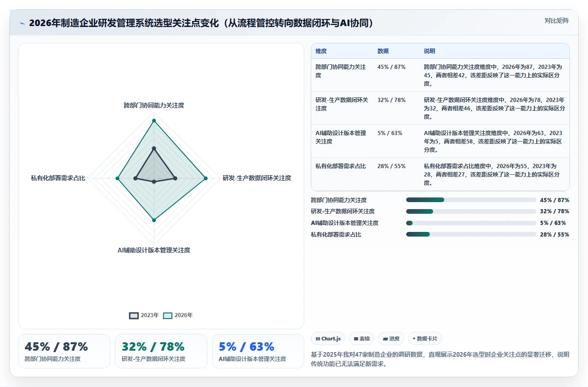This screenshot has height=387, width=588.
Task: Click the 28% / 55% progress value label
Action: click(x=555, y=234)
